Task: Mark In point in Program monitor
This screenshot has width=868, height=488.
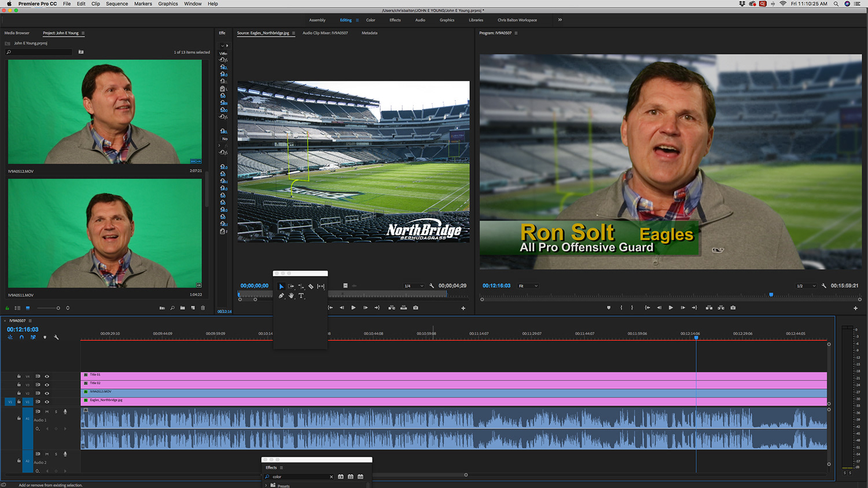Action: [621, 307]
